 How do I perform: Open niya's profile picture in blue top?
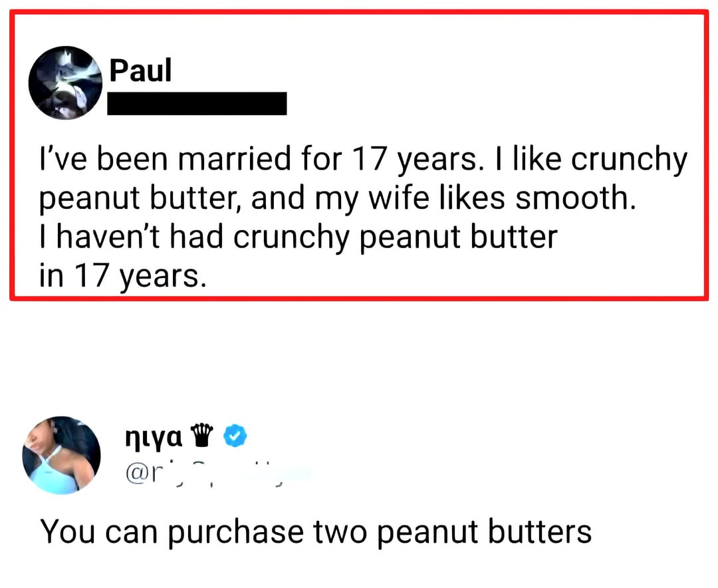coord(61,456)
